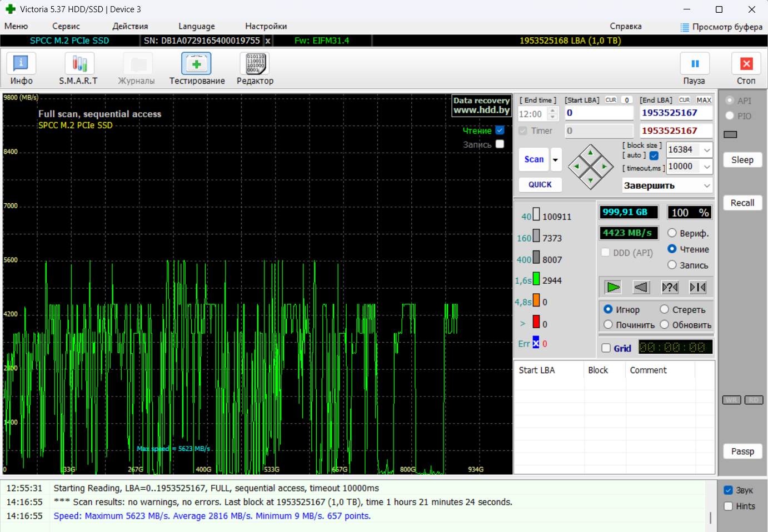The width and height of the screenshot is (768, 532).
Task: Open the S.M.A.R.T toolbar icon
Action: (x=79, y=64)
